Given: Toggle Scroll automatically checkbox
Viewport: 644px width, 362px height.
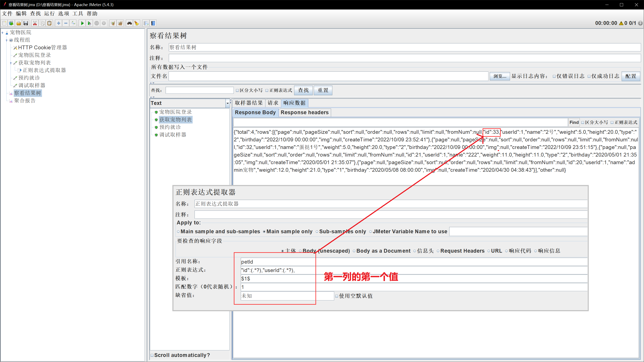Looking at the screenshot, I should pyautogui.click(x=152, y=355).
